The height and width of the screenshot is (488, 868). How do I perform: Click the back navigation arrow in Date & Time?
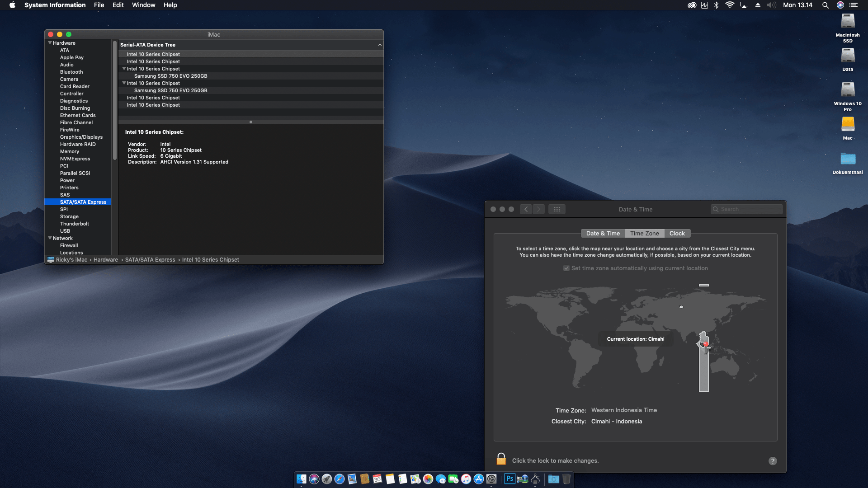click(x=526, y=209)
